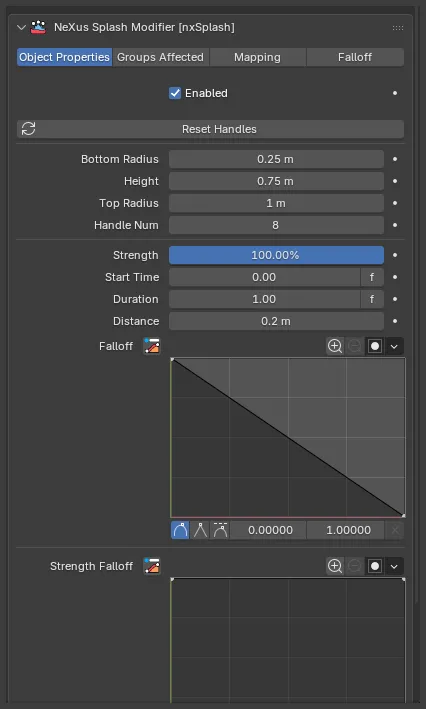Click the Height value field

tap(276, 181)
